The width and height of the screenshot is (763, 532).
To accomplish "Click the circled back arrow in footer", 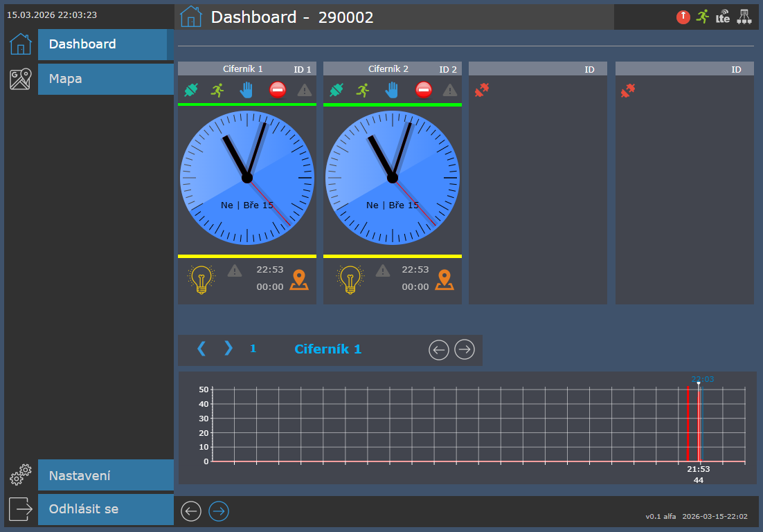I will (x=191, y=511).
